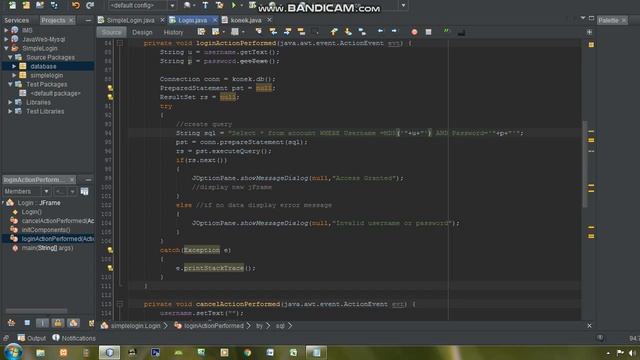Viewport: 640px width, 360px height.
Task: Click the Clean and Build icon
Action: click(220, 5)
